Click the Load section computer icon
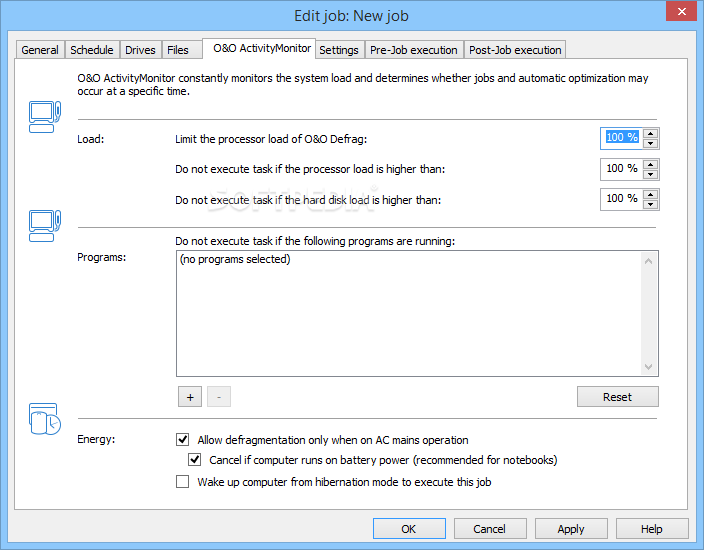The width and height of the screenshot is (704, 550). pos(44,117)
